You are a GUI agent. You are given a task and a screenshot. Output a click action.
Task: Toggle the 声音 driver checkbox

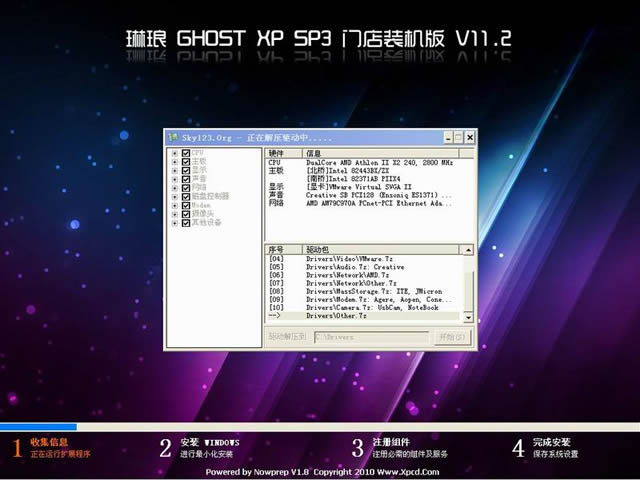pyautogui.click(x=186, y=179)
